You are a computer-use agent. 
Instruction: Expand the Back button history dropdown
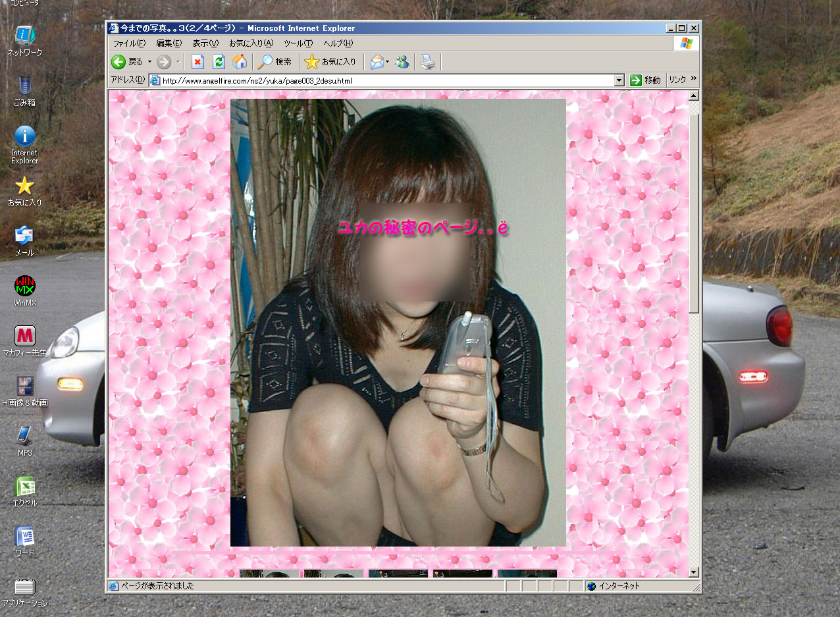tap(149, 62)
